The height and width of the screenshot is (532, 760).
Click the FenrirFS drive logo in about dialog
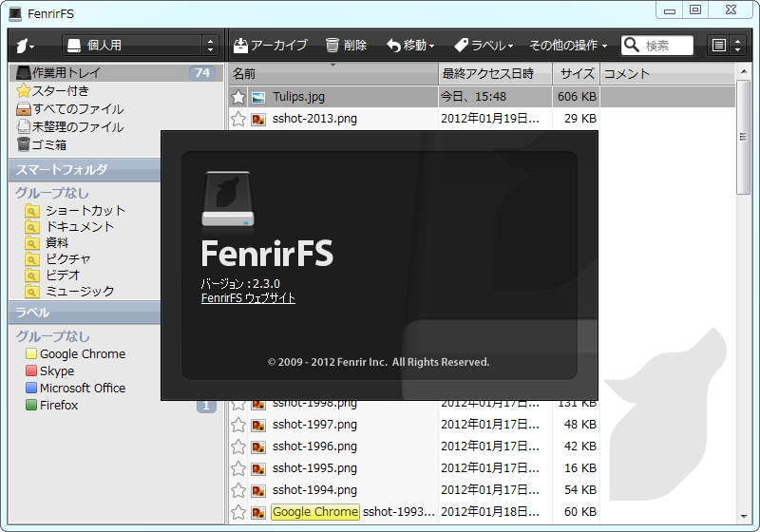click(x=228, y=199)
